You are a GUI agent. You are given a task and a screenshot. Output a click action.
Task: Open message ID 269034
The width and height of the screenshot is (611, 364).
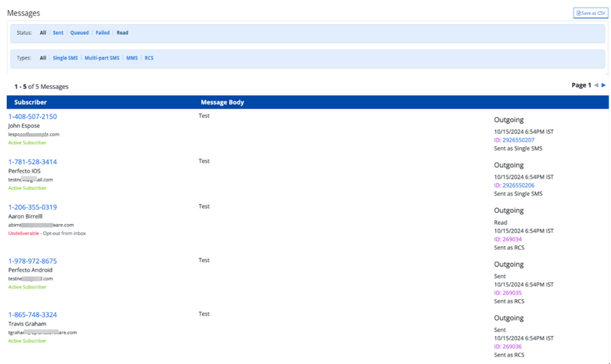point(512,239)
